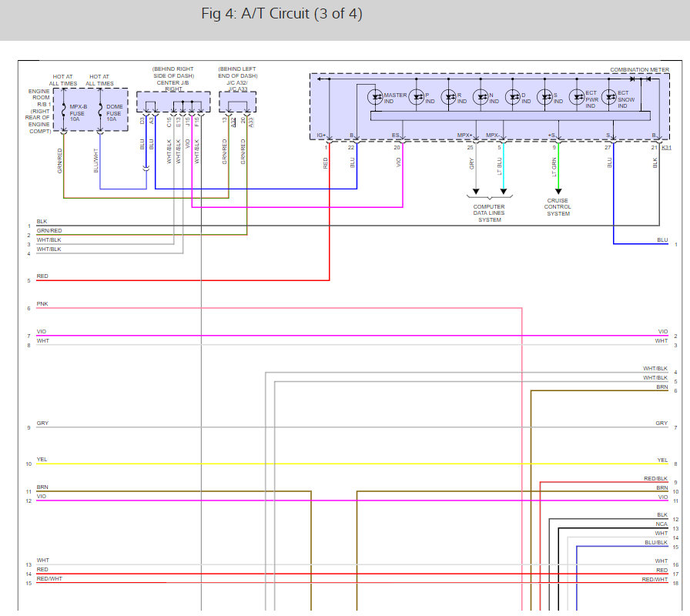This screenshot has height=616, width=690.
Task: Click the arrowhead ending the LT BLU wire
Action: (x=504, y=192)
